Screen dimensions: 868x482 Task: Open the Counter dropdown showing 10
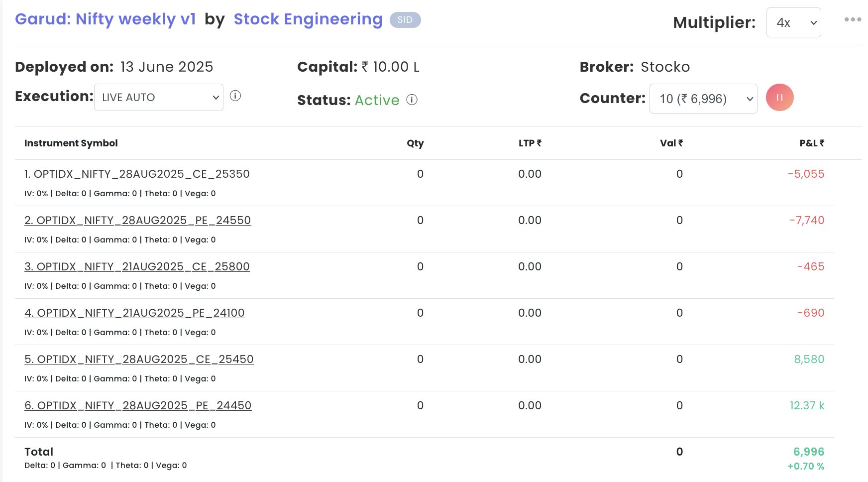coord(703,99)
